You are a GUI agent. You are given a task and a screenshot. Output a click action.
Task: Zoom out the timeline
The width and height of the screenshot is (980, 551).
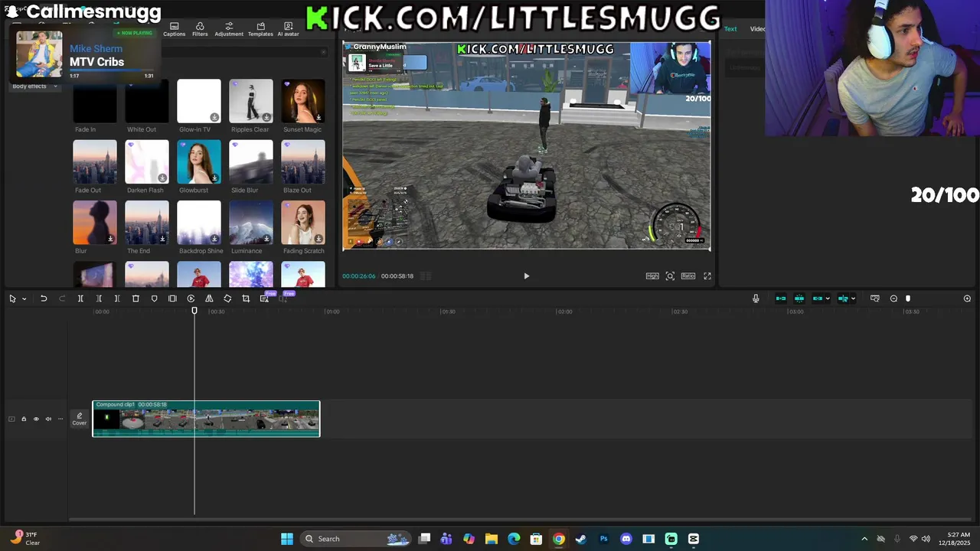click(x=893, y=298)
